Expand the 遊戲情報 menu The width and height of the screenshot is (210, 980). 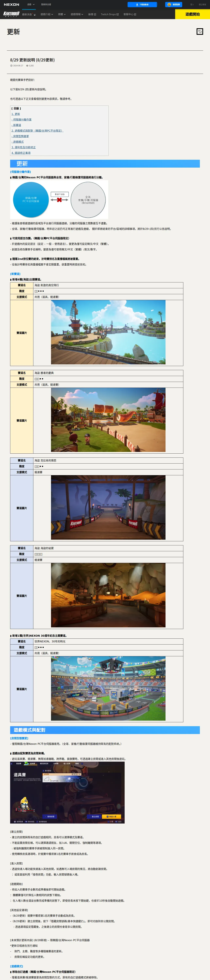point(77,15)
